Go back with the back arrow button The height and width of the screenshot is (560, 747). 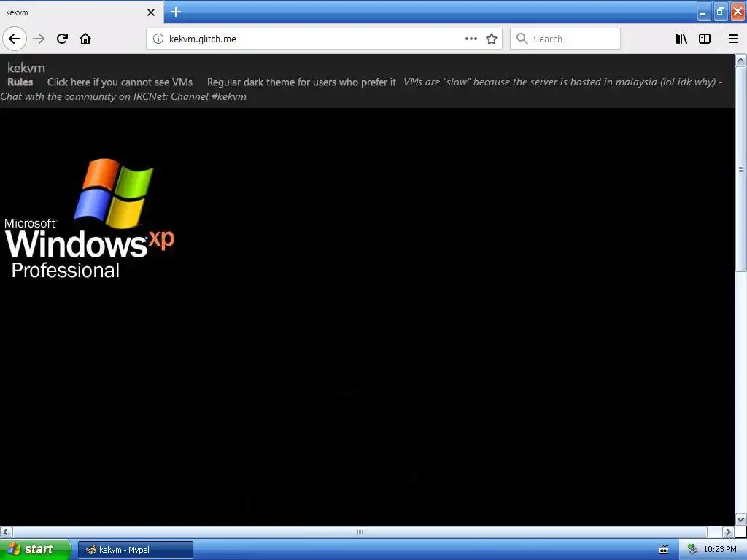pos(15,39)
